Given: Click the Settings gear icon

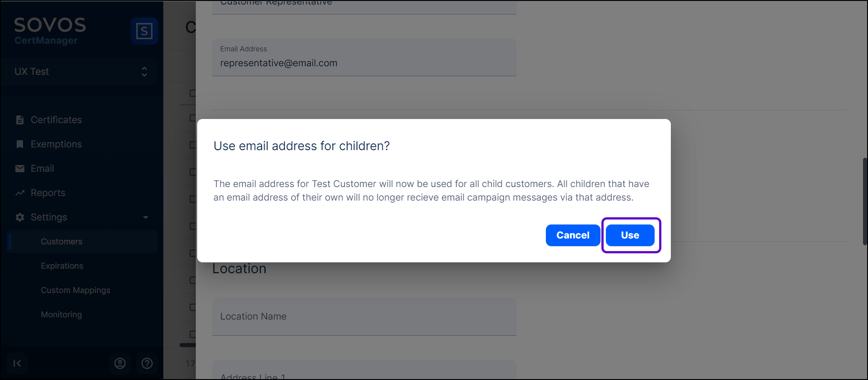Looking at the screenshot, I should tap(20, 217).
